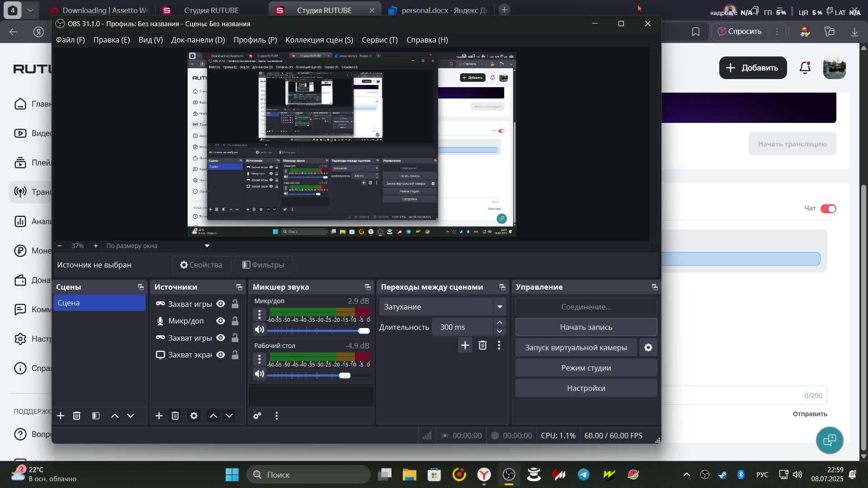
Task: Open Telegram from the Windows taskbar
Action: (x=584, y=474)
